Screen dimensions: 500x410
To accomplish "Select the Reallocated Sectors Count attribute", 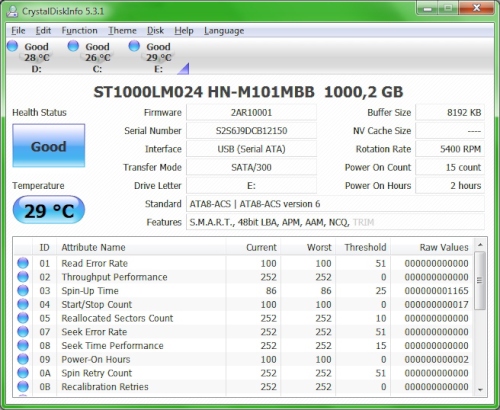I will 117,318.
